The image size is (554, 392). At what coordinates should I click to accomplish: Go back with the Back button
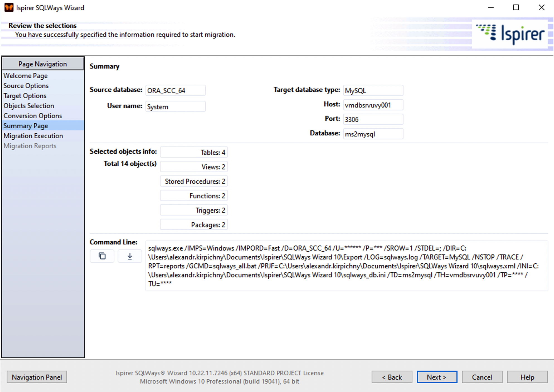392,377
